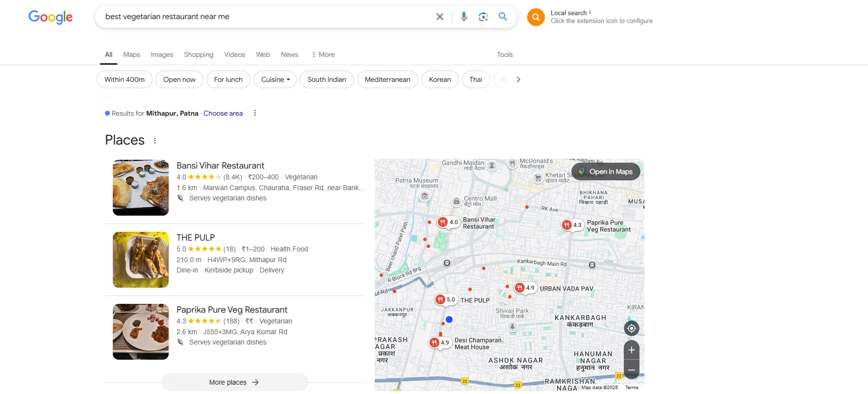Switch to the Maps tab

click(131, 54)
